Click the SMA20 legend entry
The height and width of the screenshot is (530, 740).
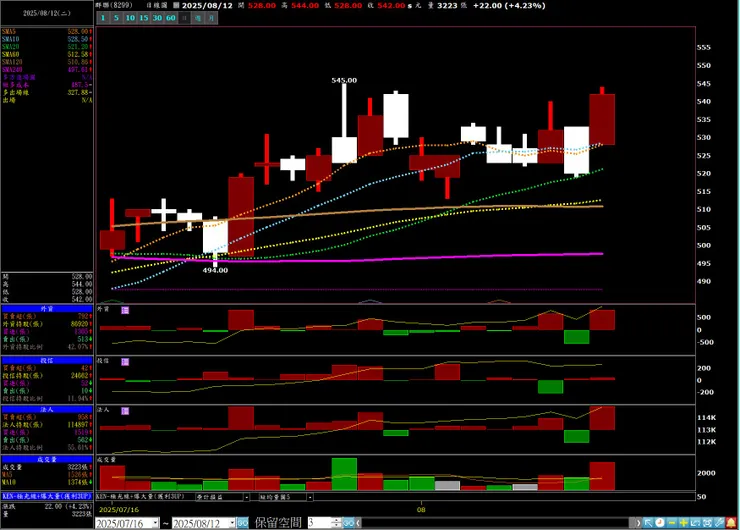click(47, 47)
